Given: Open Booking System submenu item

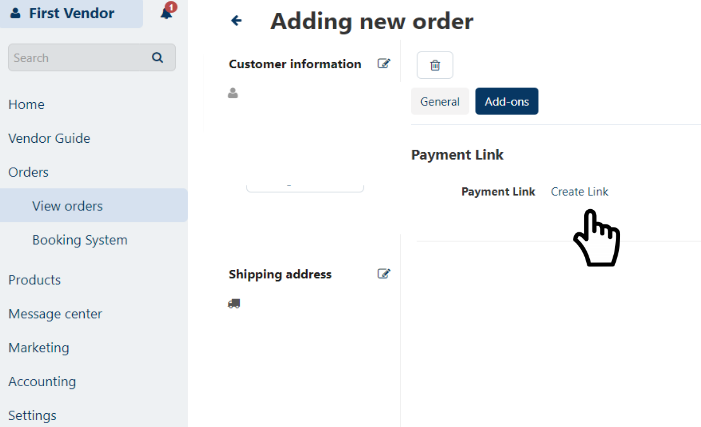Looking at the screenshot, I should (80, 241).
